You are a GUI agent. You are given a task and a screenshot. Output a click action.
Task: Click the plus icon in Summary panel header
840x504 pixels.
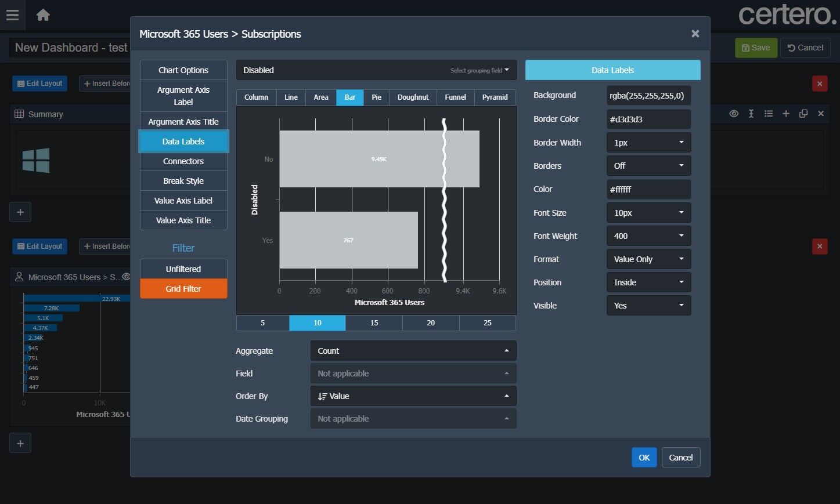pos(786,114)
